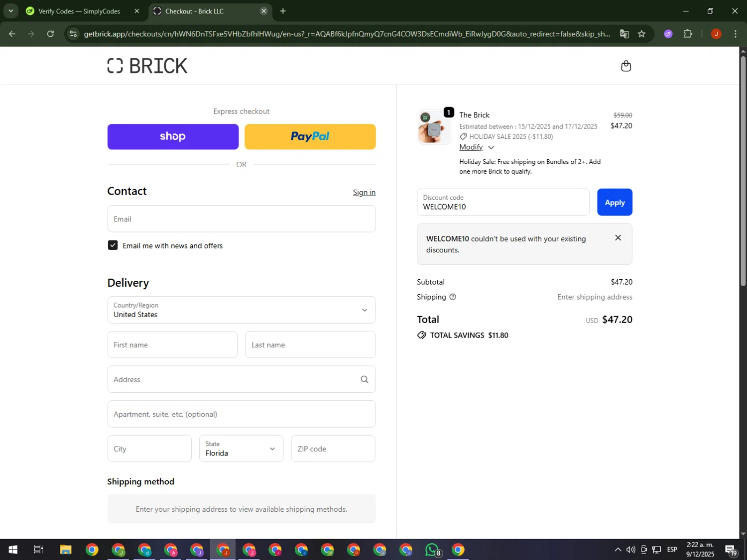Click the address search magnifier icon
747x560 pixels.
[365, 379]
